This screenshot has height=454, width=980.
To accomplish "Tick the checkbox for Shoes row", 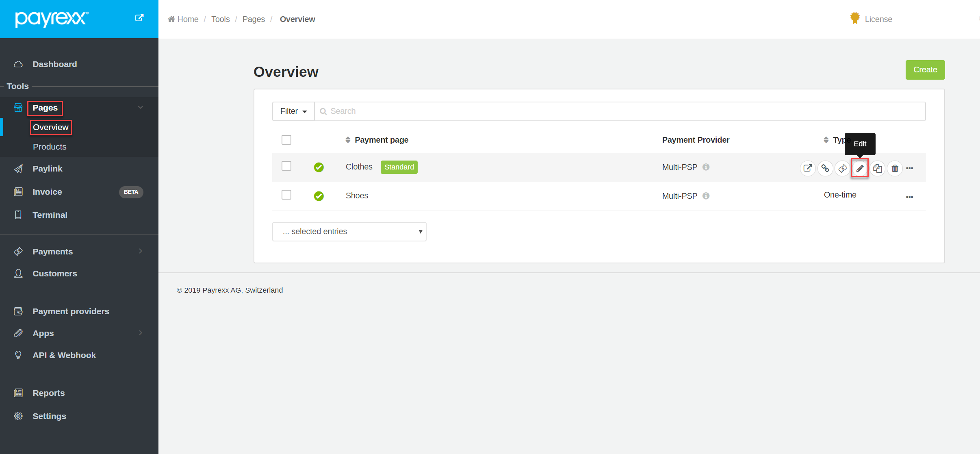I will [286, 195].
